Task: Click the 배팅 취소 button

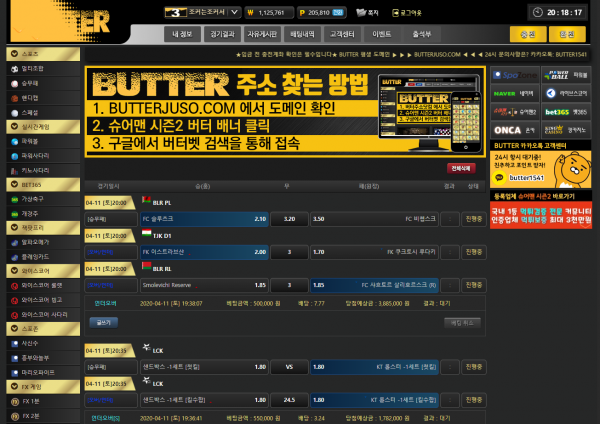Action: click(x=461, y=322)
